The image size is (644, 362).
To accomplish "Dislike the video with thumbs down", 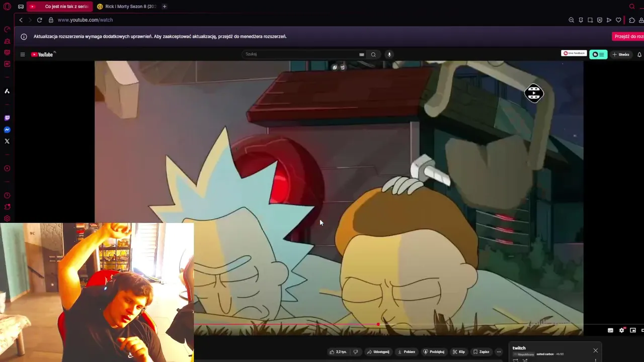I will click(x=356, y=352).
